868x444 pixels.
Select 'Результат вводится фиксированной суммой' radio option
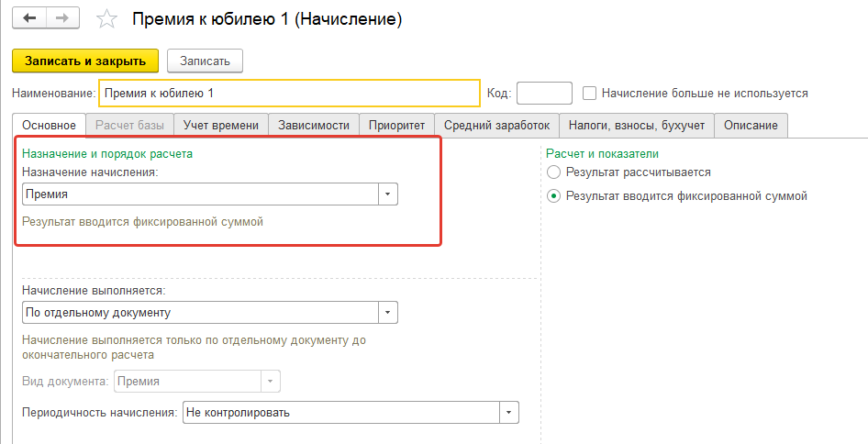[553, 195]
